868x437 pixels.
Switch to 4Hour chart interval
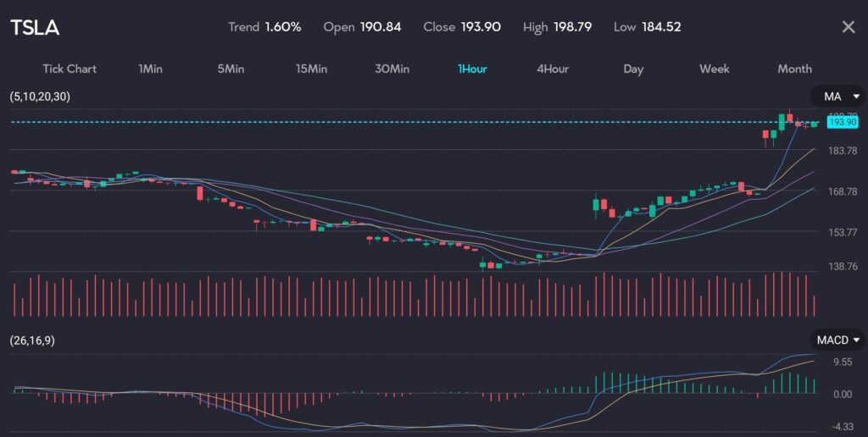coord(553,69)
